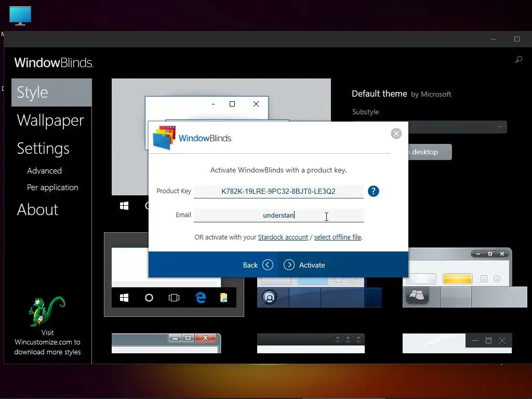
Task: Click the File Explorer icon in preview
Action: (223, 298)
